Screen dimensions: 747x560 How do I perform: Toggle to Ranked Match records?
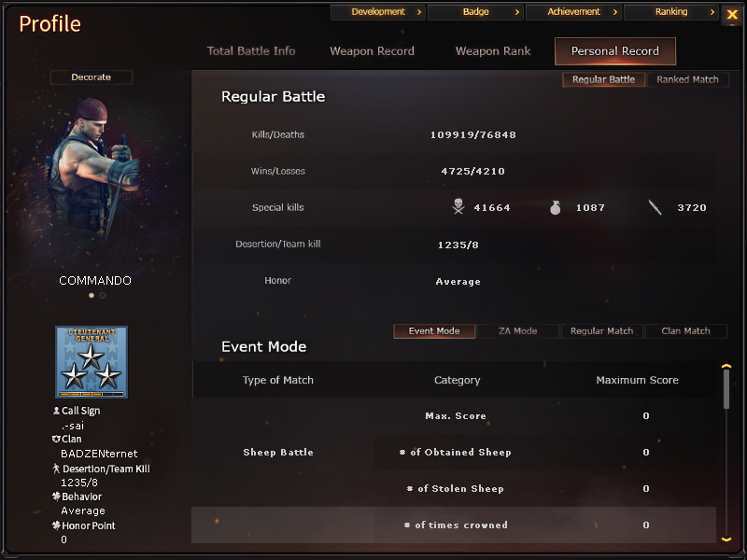pyautogui.click(x=687, y=79)
